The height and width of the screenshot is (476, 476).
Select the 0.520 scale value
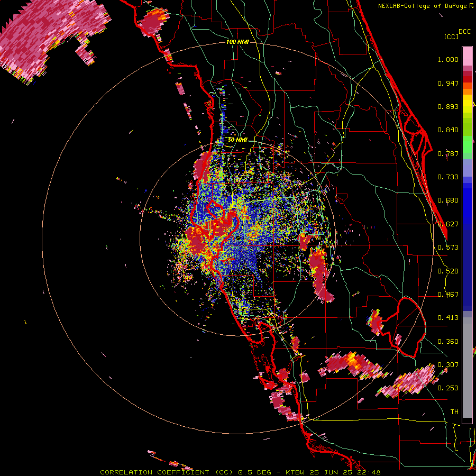[x=448, y=271]
